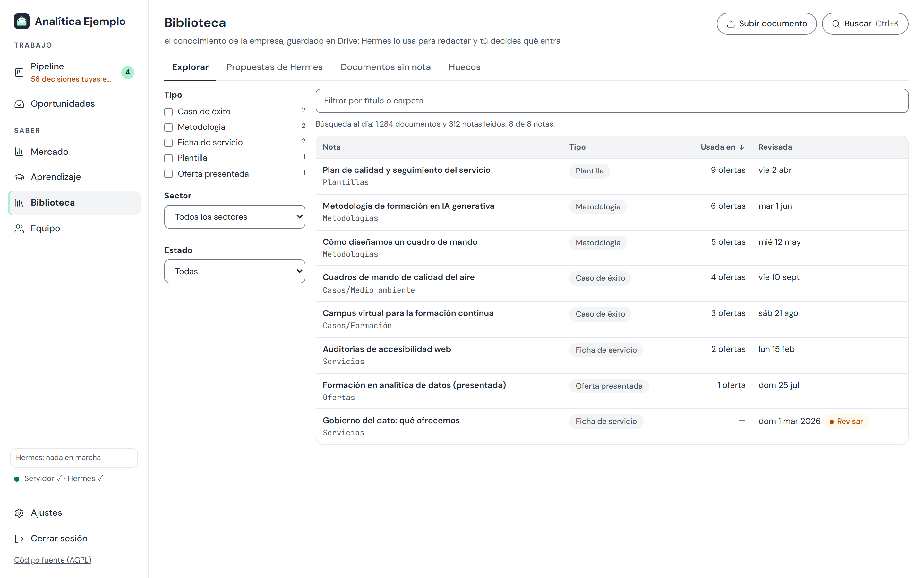Enable the Ficha de servicio checkbox

tap(168, 143)
